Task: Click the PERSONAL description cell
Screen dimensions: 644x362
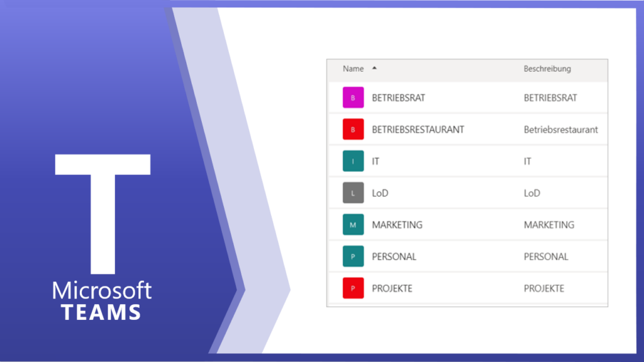Action: click(546, 257)
